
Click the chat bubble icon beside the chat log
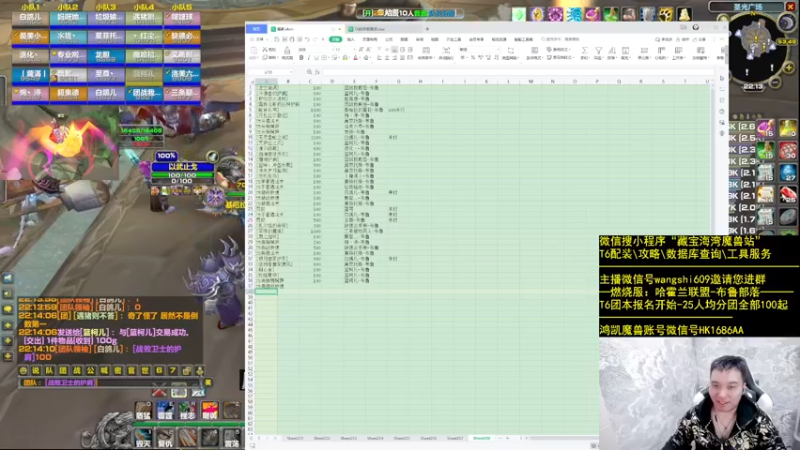pyautogui.click(x=8, y=309)
